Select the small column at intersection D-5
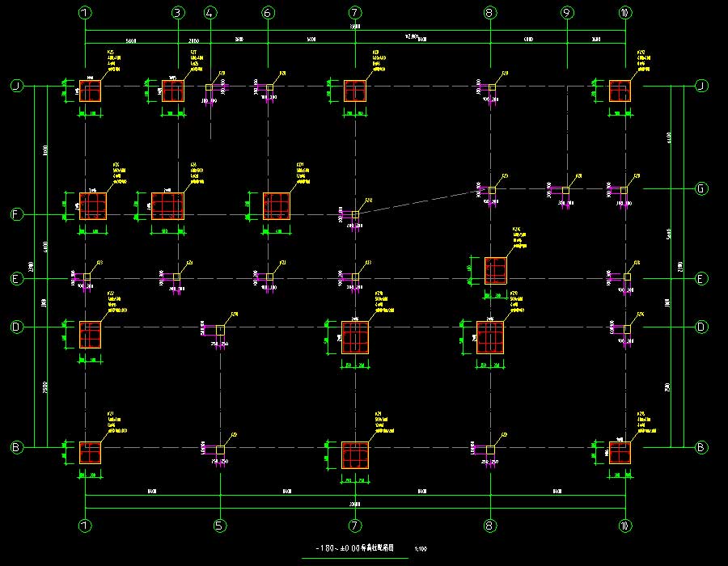 219,329
